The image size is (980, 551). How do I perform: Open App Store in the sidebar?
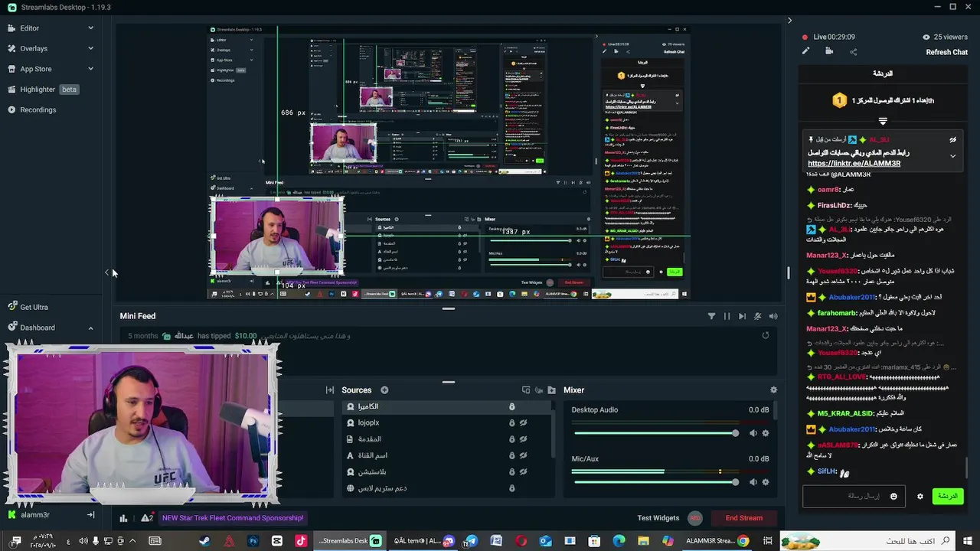point(35,69)
